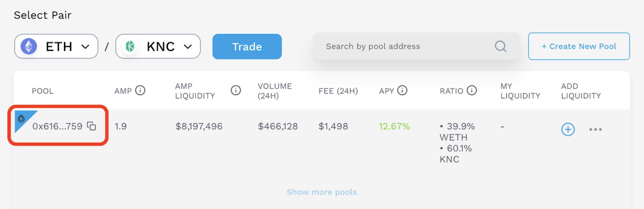
Task: Click the Ratio info icon
Action: (471, 90)
